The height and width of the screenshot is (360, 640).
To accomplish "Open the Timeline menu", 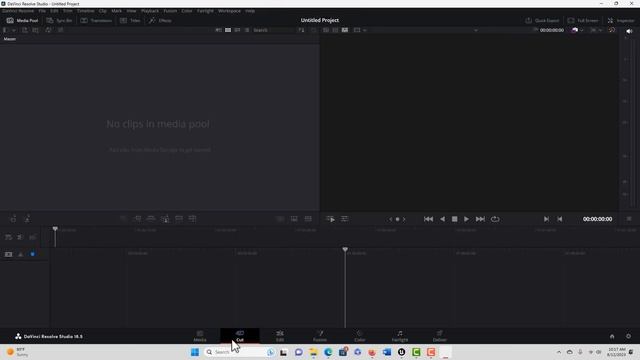I will pos(85,11).
